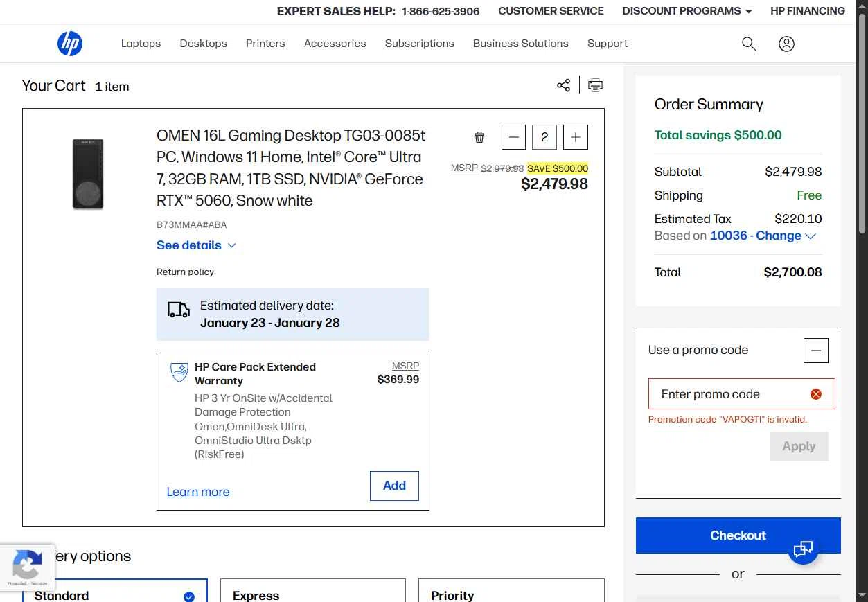The width and height of the screenshot is (868, 602).
Task: Increase quantity with plus button
Action: (x=576, y=137)
